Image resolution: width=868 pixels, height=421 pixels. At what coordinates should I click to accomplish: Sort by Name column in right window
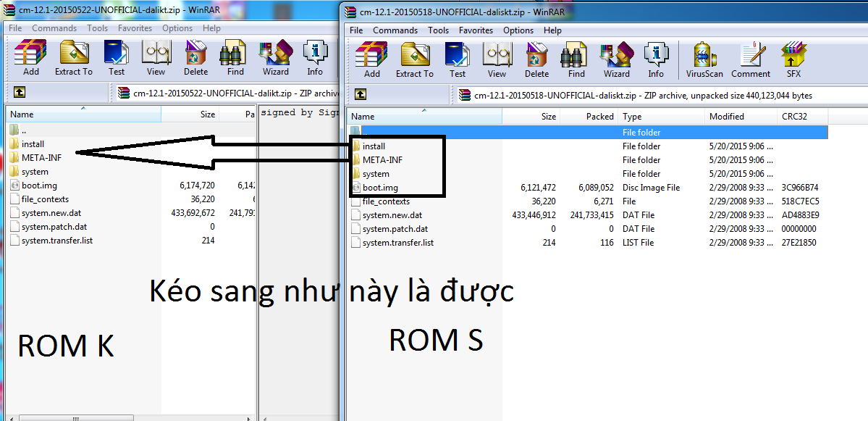click(425, 117)
